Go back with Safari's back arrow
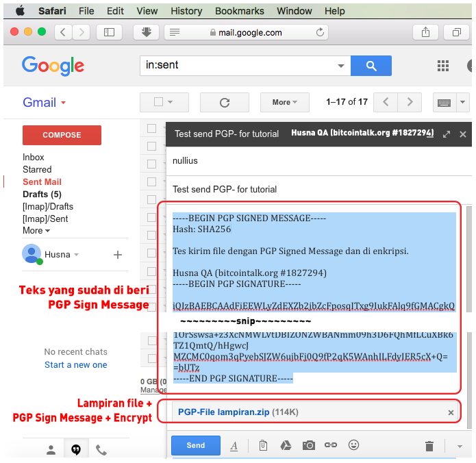 coord(63,32)
